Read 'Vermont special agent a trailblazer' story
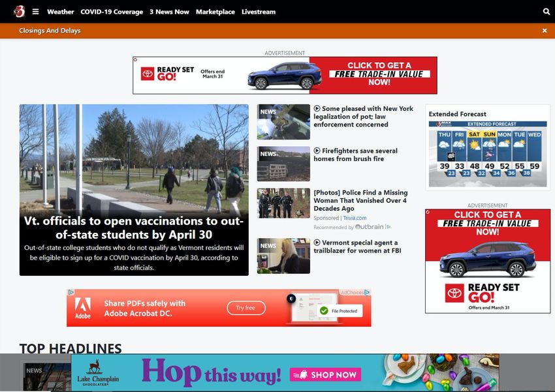 tap(358, 247)
